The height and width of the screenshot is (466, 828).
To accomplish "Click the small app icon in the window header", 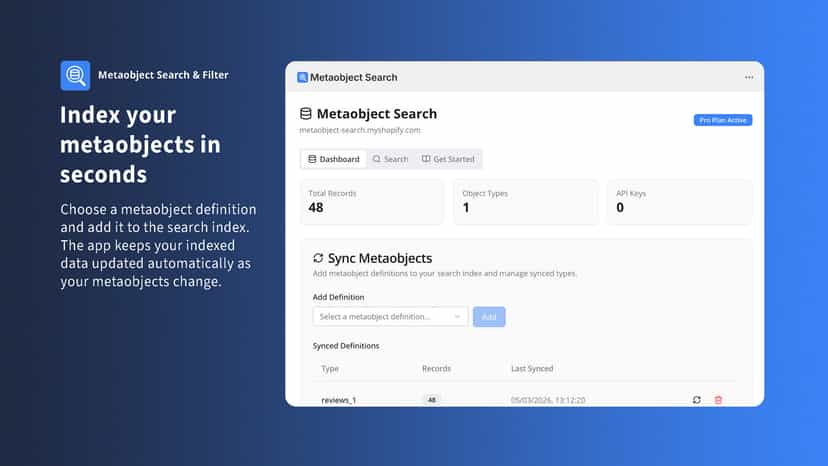I will 302,77.
